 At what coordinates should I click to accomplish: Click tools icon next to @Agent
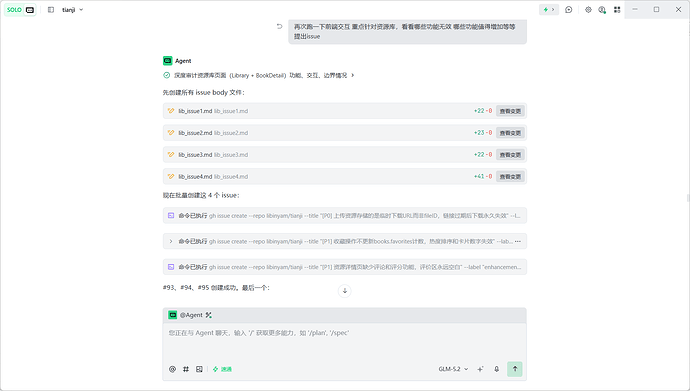click(x=209, y=315)
